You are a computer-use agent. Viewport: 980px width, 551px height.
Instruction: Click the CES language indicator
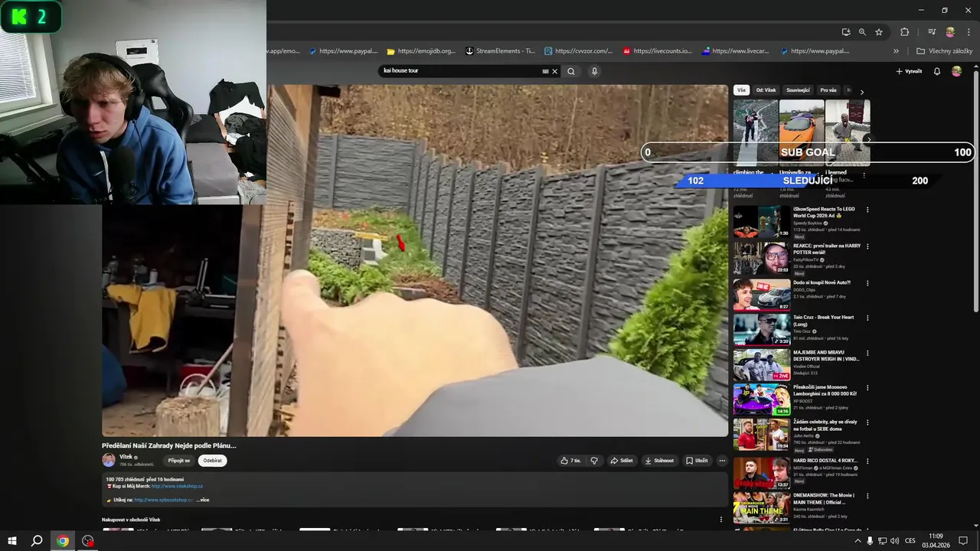pos(910,541)
